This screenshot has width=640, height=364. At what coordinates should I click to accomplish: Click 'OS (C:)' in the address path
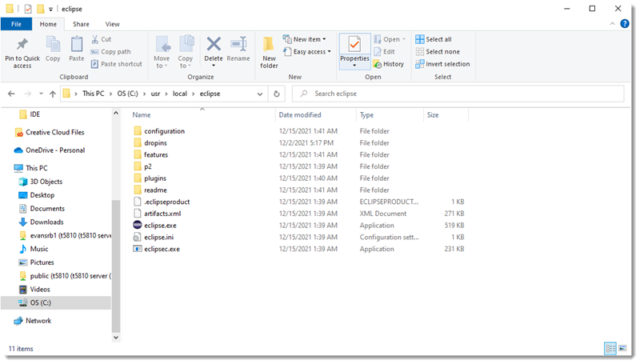coord(128,94)
